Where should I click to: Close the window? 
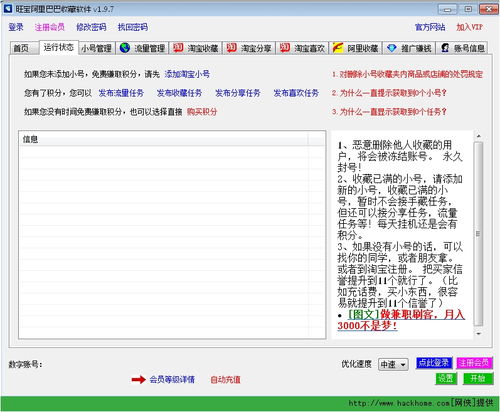point(489,9)
